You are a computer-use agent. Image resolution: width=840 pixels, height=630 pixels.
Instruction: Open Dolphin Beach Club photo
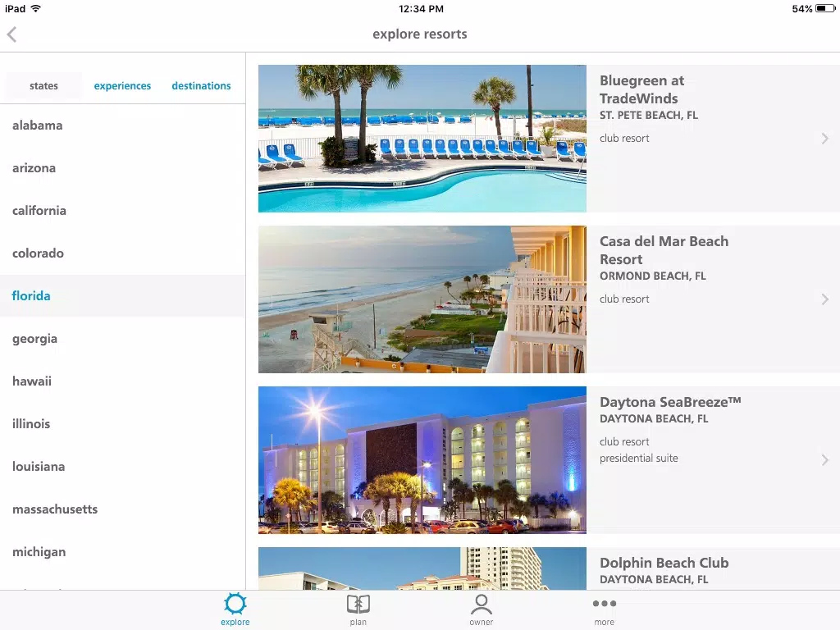coord(422,568)
